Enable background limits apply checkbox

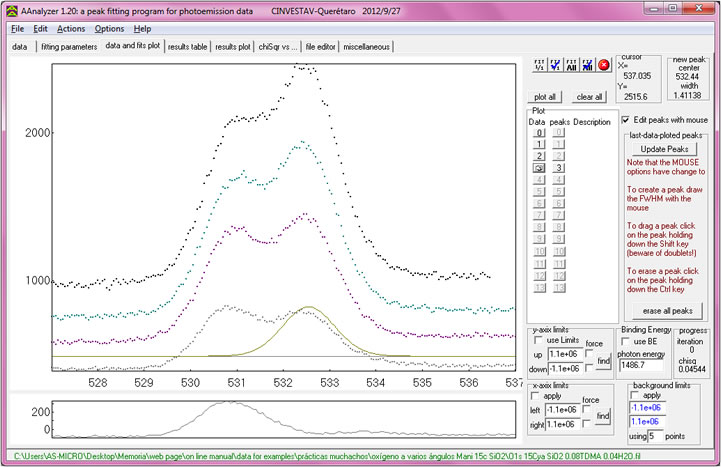coord(636,395)
